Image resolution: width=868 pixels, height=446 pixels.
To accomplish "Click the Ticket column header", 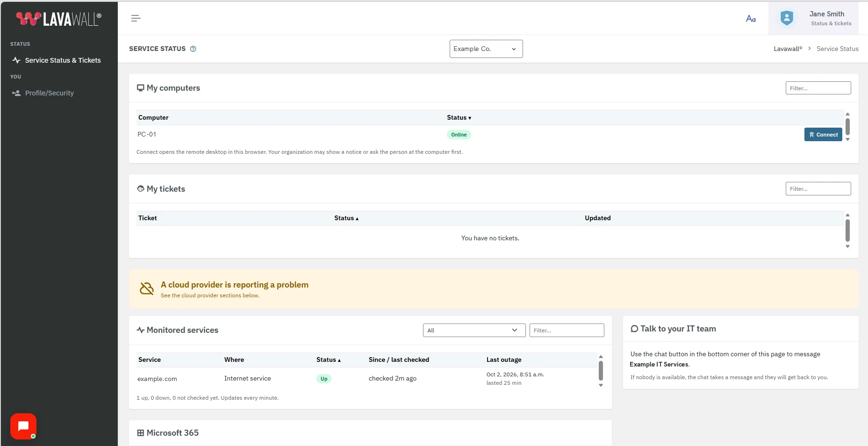I will click(148, 218).
